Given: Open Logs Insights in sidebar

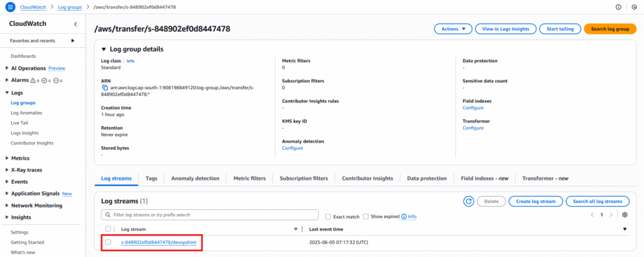Looking at the screenshot, I should (x=25, y=133).
